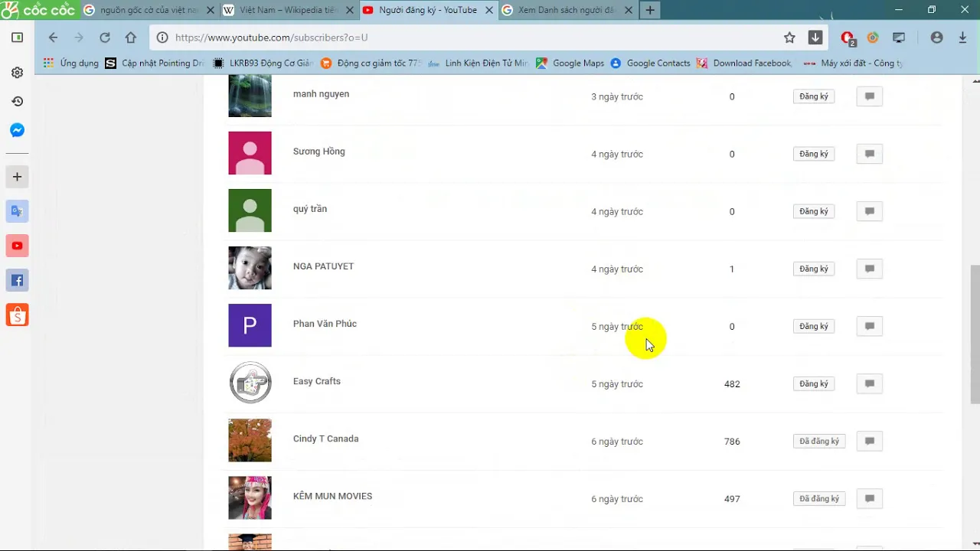Open Shopee shortcut in sidebar
The image size is (980, 551).
point(17,315)
